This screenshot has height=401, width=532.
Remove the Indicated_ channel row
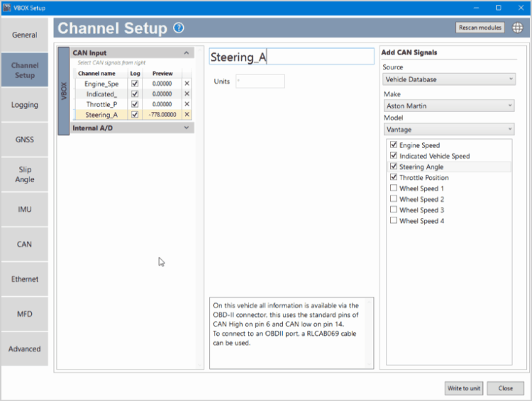(x=187, y=94)
